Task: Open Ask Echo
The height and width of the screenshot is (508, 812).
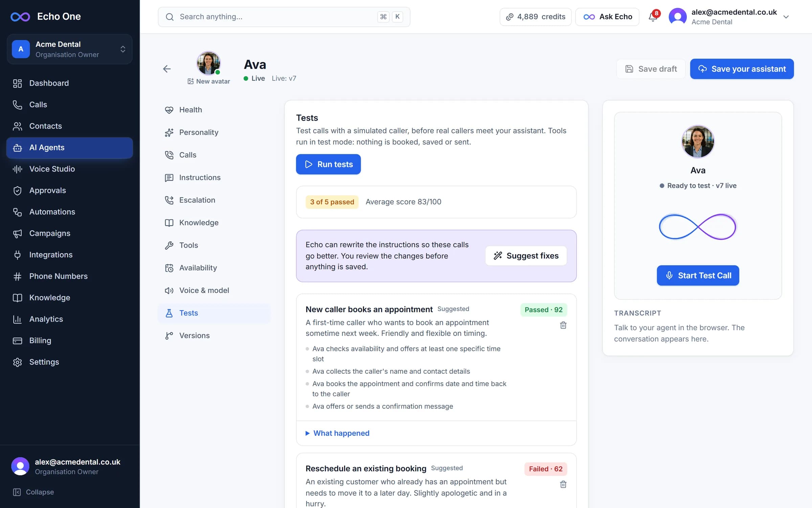Action: pyautogui.click(x=607, y=17)
